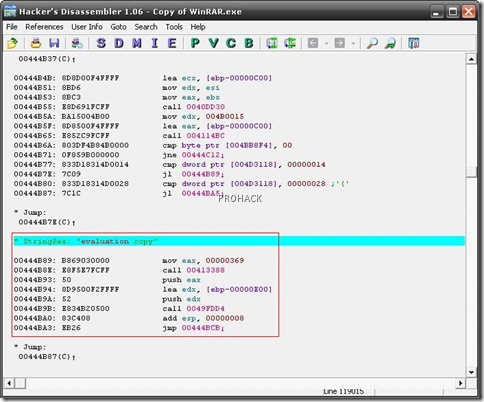Open the References menu
This screenshot has width=484, height=402.
click(44, 27)
